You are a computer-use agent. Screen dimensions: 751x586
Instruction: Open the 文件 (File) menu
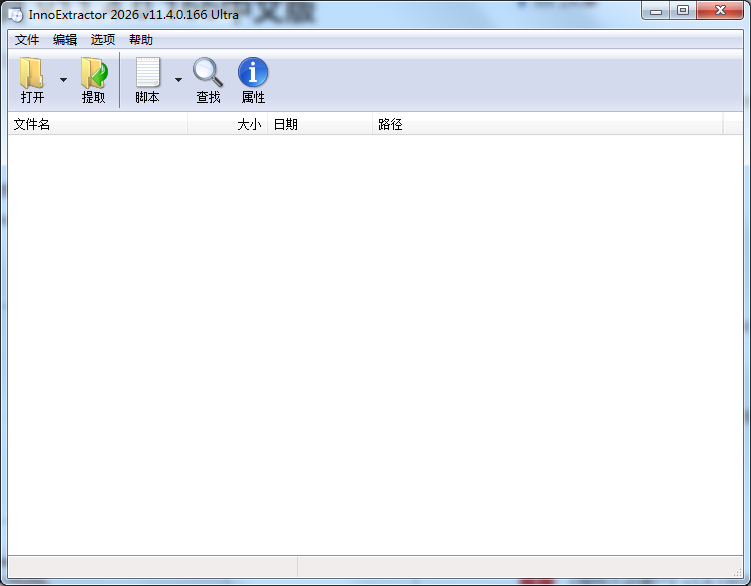click(x=26, y=40)
